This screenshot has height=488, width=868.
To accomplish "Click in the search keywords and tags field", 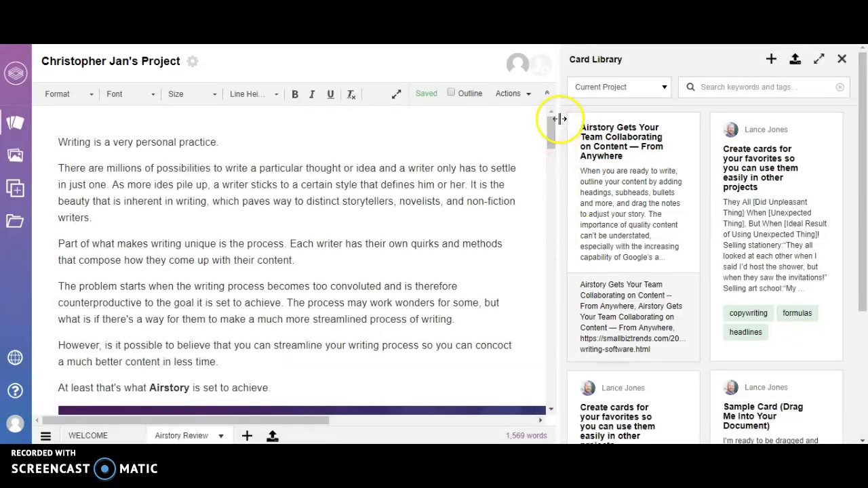I will click(764, 87).
